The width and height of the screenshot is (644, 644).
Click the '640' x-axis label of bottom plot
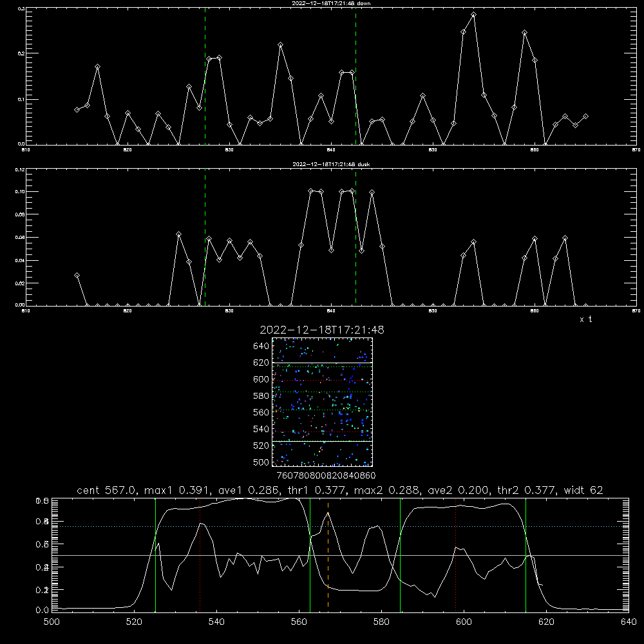tap(629, 622)
